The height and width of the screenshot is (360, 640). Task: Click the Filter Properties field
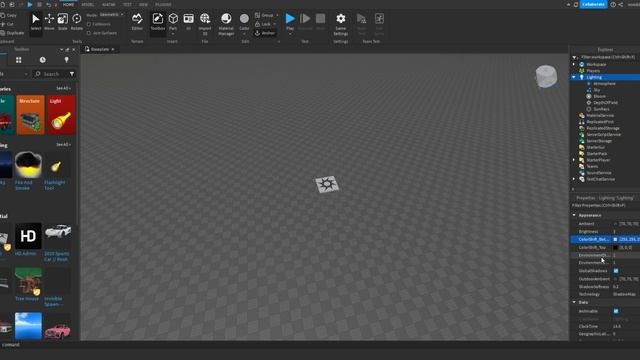point(604,205)
